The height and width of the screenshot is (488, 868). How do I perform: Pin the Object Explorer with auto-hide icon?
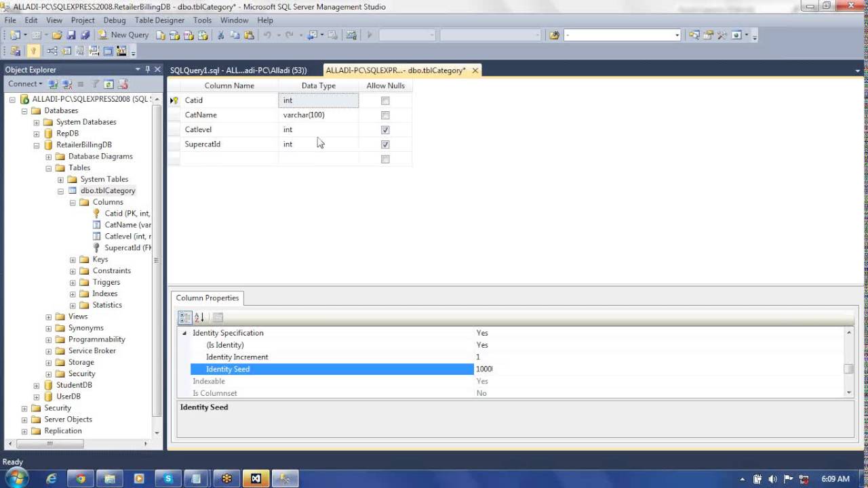point(147,69)
